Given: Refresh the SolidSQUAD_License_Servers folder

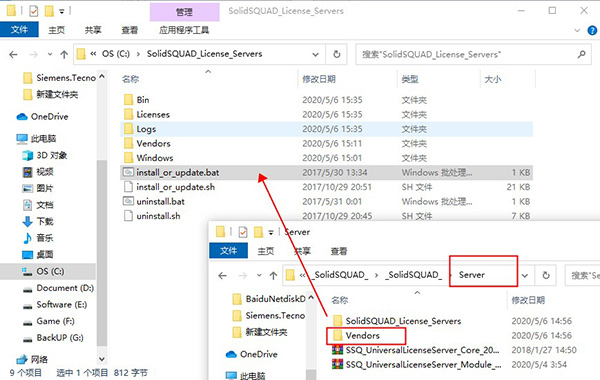Looking at the screenshot, I should tap(336, 54).
